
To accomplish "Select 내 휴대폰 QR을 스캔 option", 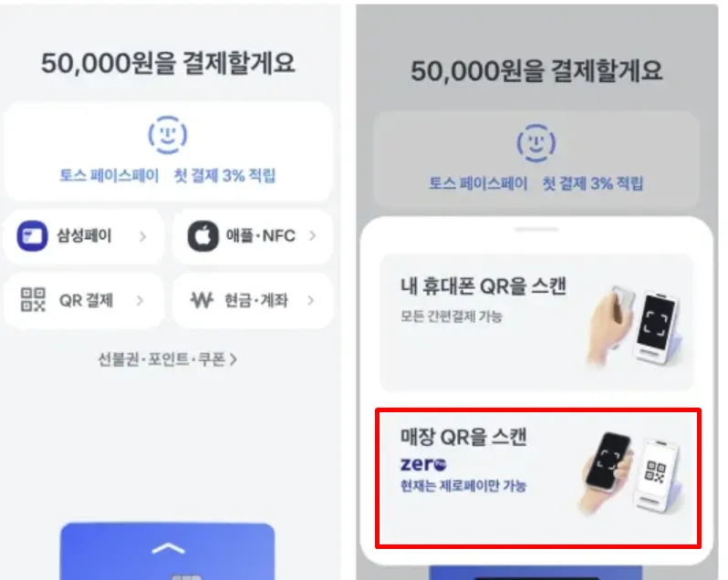I will (x=536, y=323).
